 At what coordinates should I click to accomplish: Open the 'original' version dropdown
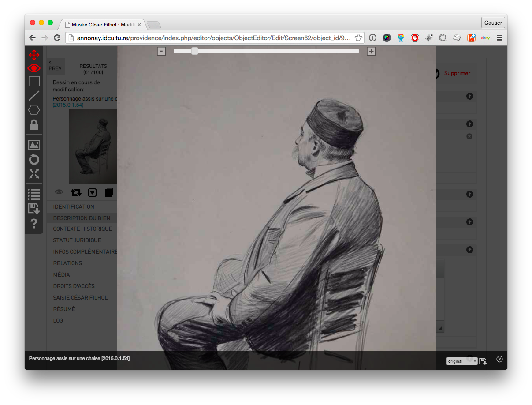point(462,361)
